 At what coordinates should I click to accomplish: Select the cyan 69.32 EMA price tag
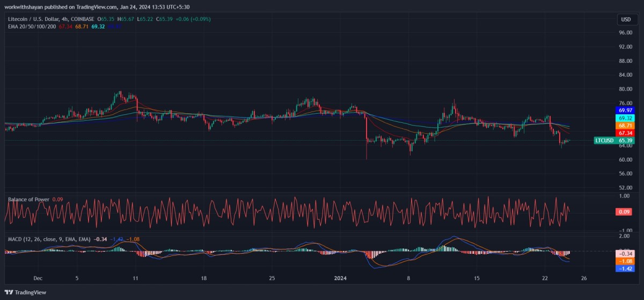pos(626,118)
